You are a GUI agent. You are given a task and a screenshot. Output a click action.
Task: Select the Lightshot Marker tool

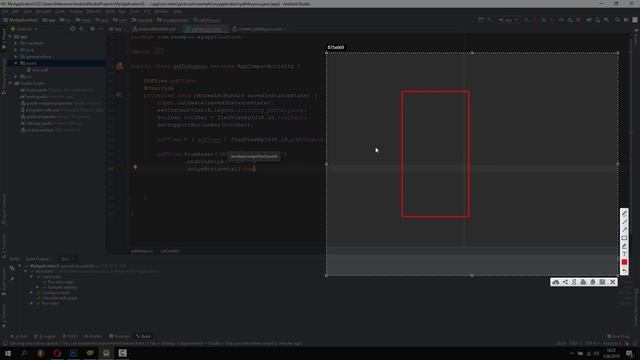click(624, 246)
